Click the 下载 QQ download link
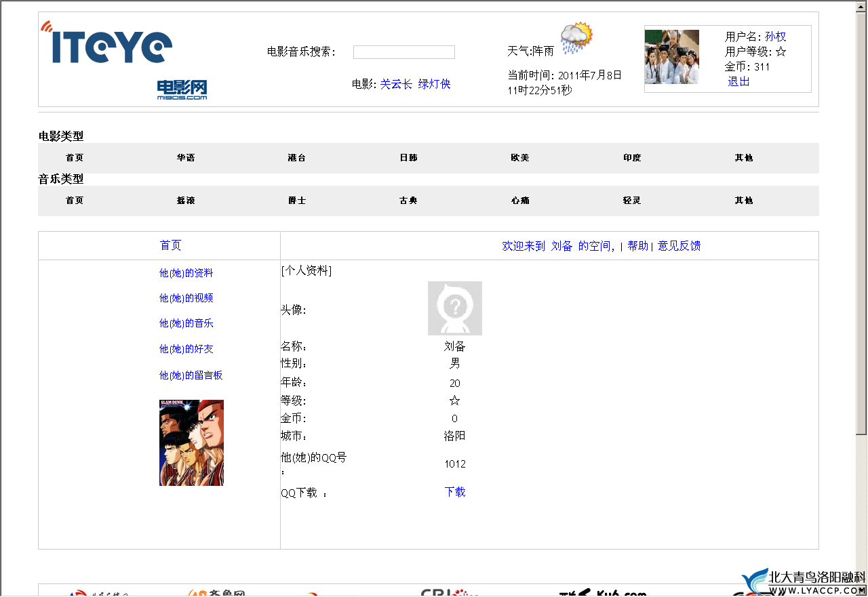Screen dimensions: 868x597 tap(455, 492)
